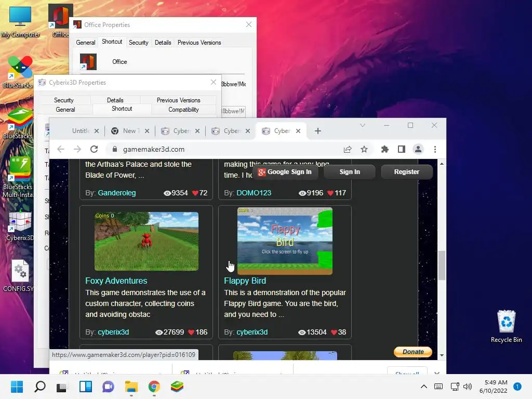Click the address bar URL field
Screen dimensions: 532x399
(224, 149)
